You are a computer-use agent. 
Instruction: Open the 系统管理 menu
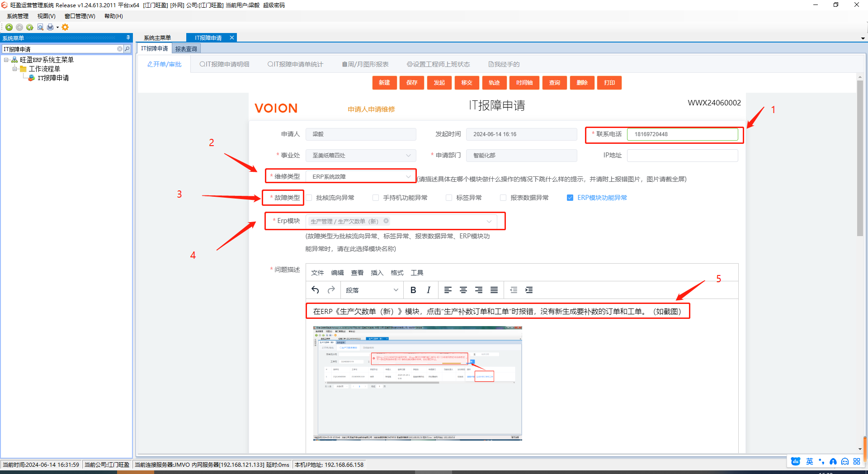click(18, 16)
